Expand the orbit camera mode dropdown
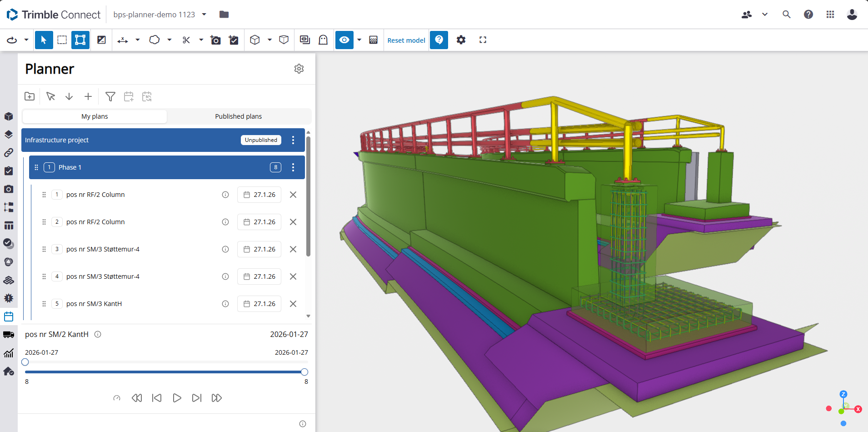Image resolution: width=868 pixels, height=432 pixels. [x=26, y=40]
